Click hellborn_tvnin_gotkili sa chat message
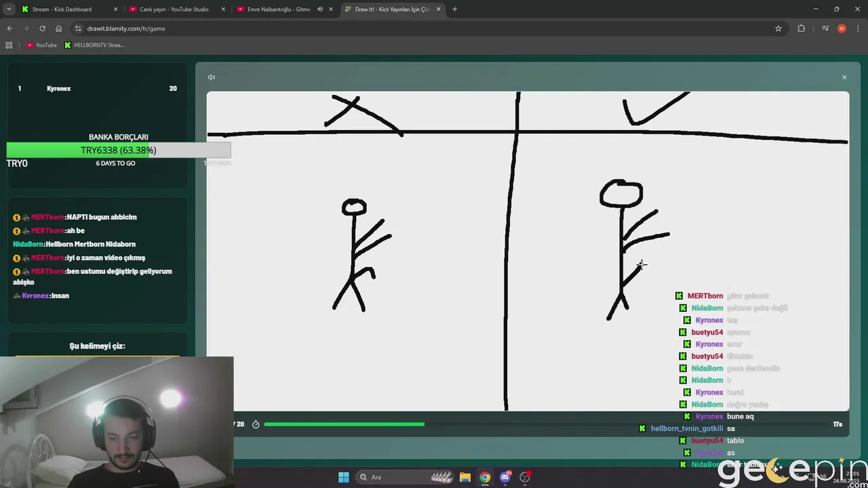The width and height of the screenshot is (868, 488). (x=687, y=428)
